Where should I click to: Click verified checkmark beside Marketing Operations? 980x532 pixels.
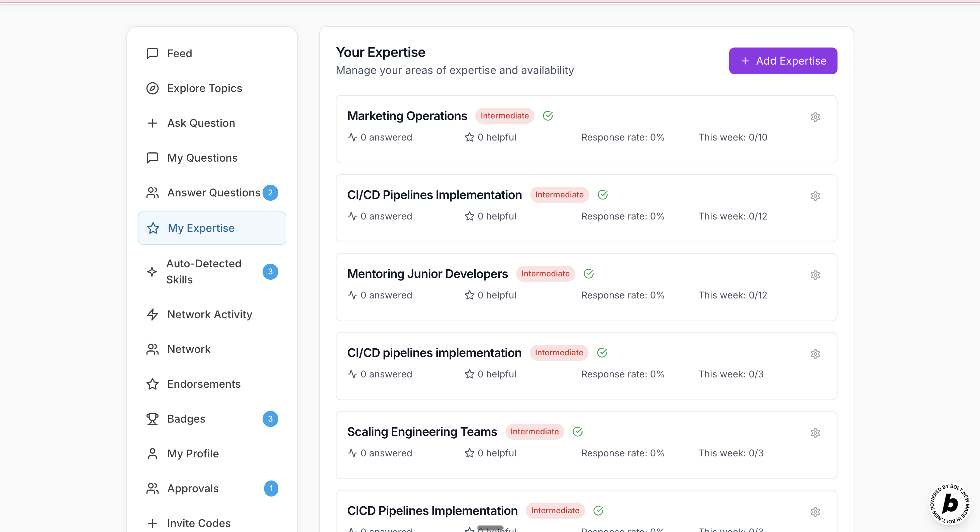548,116
